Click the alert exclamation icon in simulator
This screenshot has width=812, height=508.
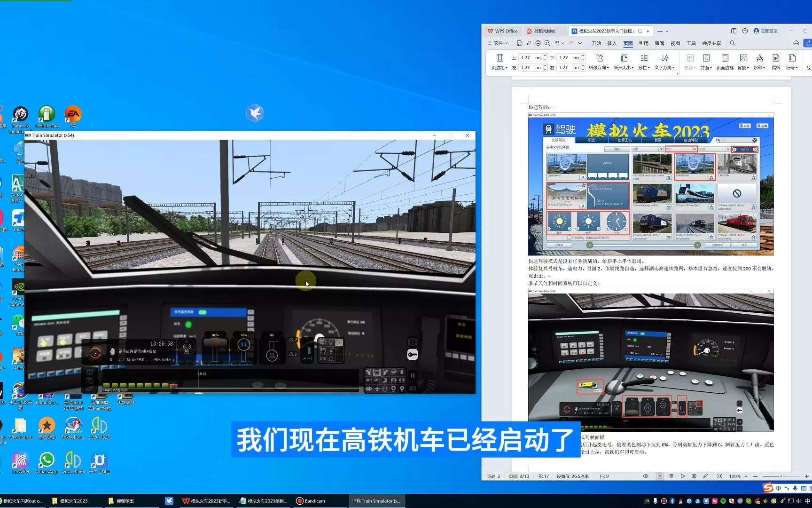coord(412,342)
